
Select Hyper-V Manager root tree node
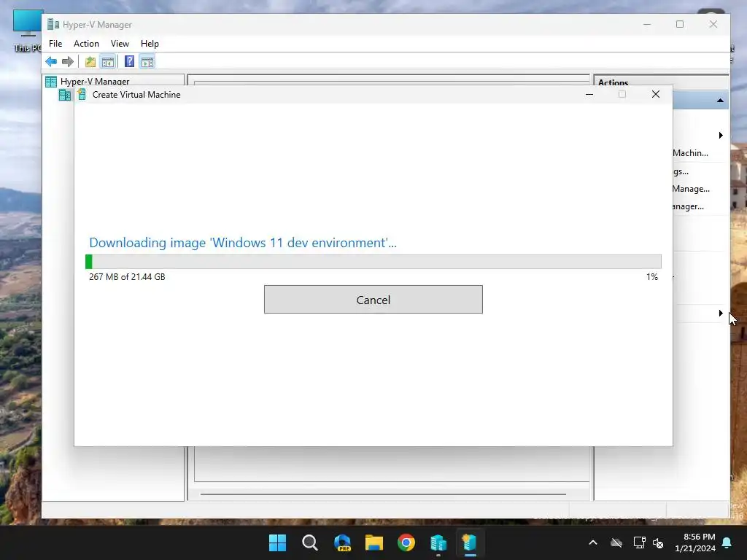95,81
